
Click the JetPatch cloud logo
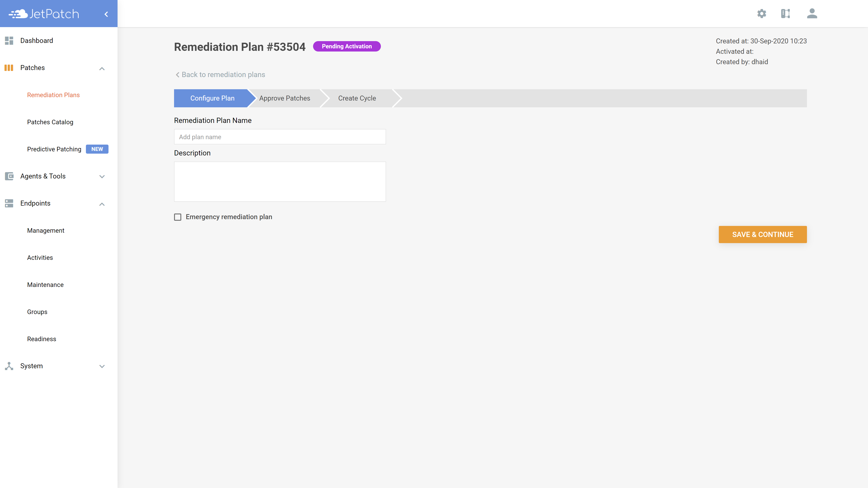44,14
